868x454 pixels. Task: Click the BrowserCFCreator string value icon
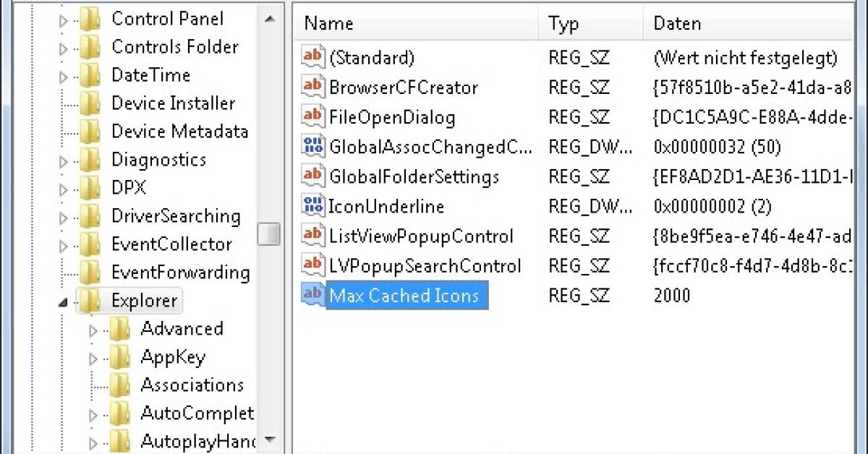click(312, 87)
